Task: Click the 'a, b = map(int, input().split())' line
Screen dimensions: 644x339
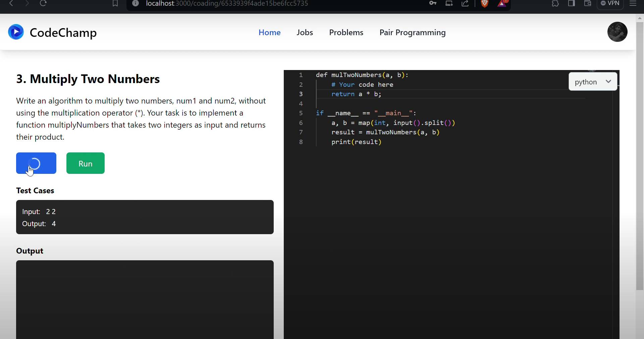Action: pyautogui.click(x=393, y=123)
